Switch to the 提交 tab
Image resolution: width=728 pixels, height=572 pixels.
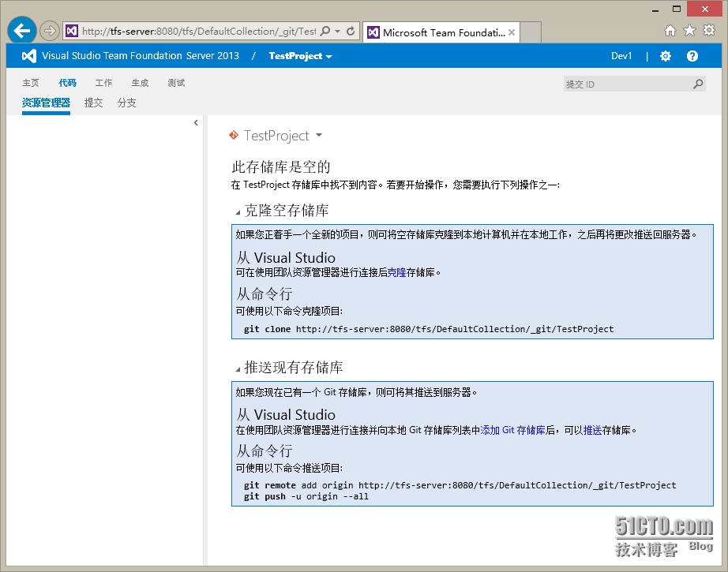93,103
